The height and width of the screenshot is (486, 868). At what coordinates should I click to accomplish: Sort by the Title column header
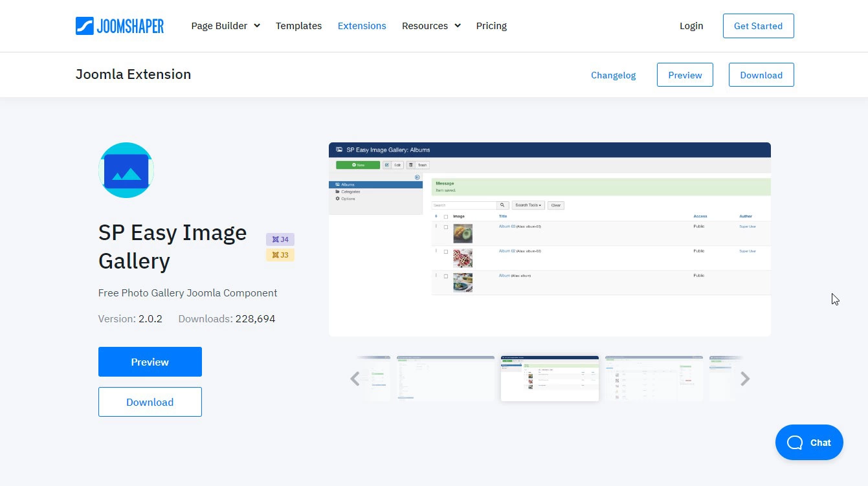click(x=503, y=216)
